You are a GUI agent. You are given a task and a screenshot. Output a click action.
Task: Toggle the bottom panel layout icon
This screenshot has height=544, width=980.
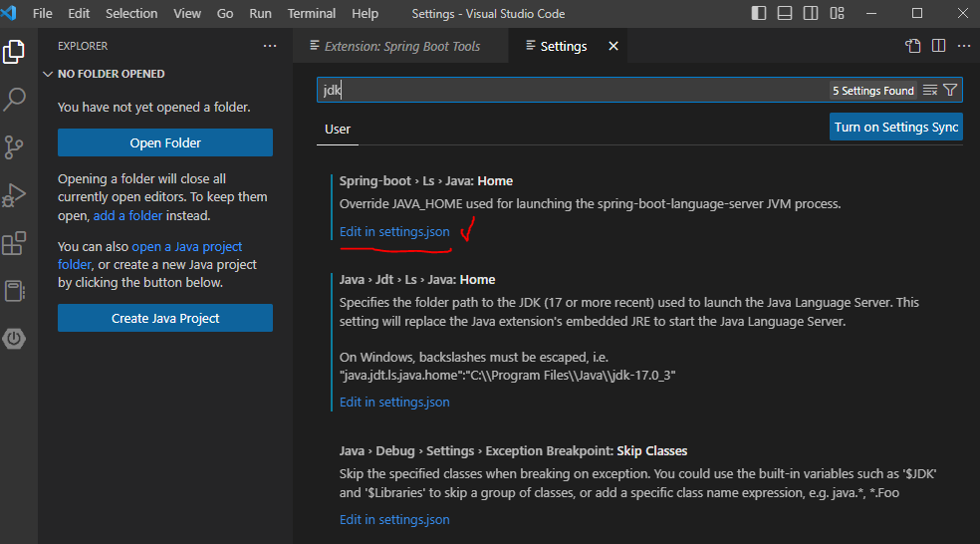click(x=785, y=13)
